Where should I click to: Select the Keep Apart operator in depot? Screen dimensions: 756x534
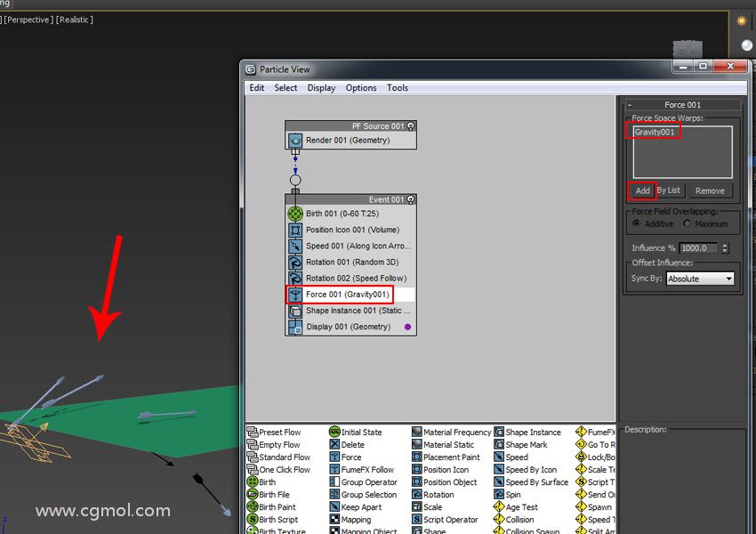(356, 507)
